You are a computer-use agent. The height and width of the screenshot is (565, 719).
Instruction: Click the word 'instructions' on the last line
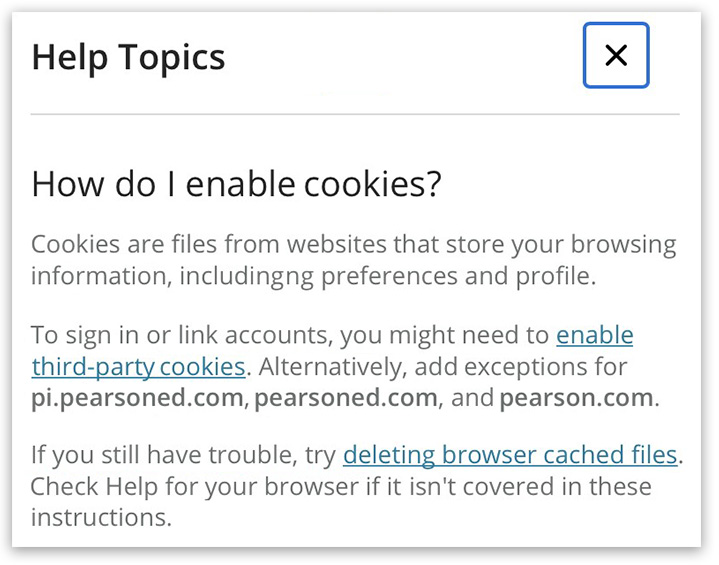point(100,518)
